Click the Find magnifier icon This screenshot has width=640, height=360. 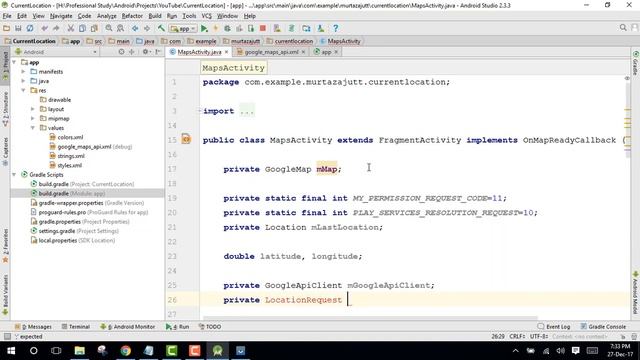tap(109, 28)
